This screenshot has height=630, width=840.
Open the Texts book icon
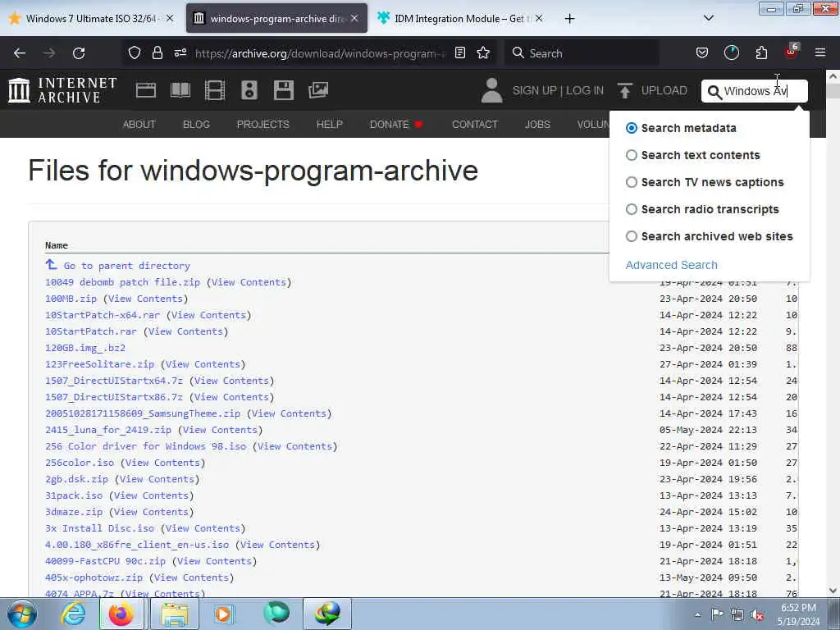click(x=180, y=90)
